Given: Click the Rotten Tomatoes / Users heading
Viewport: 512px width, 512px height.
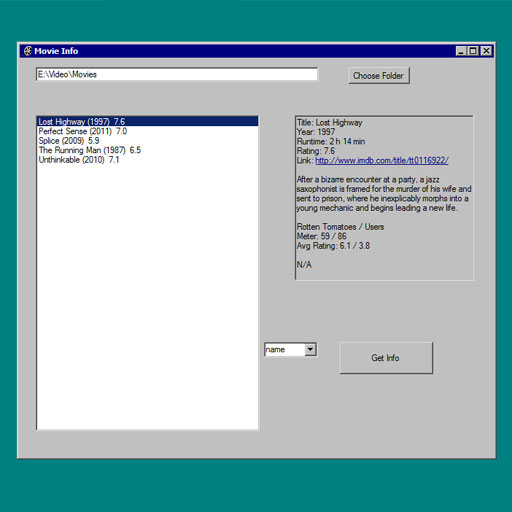Looking at the screenshot, I should (340, 227).
